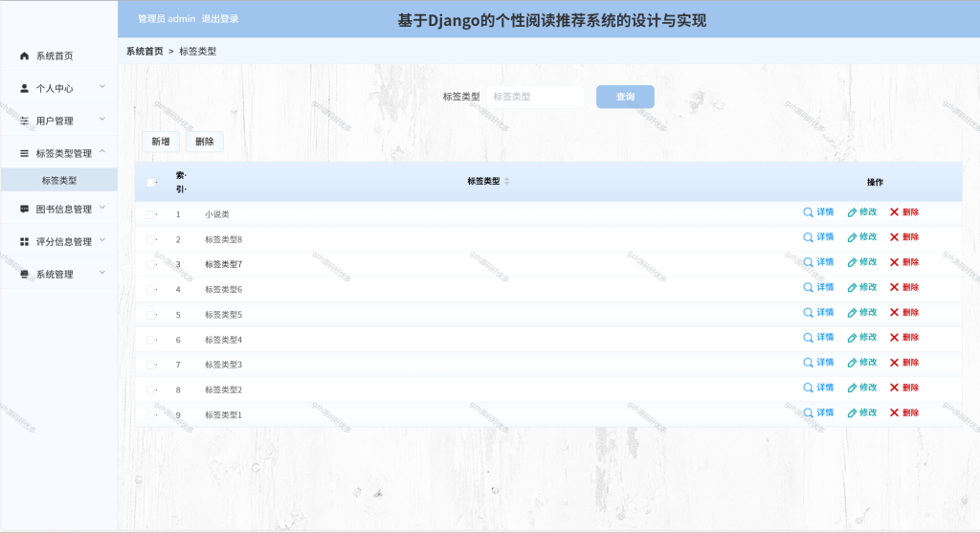This screenshot has width=980, height=533.
Task: Click the 删除 batch delete button above table
Action: (x=205, y=142)
